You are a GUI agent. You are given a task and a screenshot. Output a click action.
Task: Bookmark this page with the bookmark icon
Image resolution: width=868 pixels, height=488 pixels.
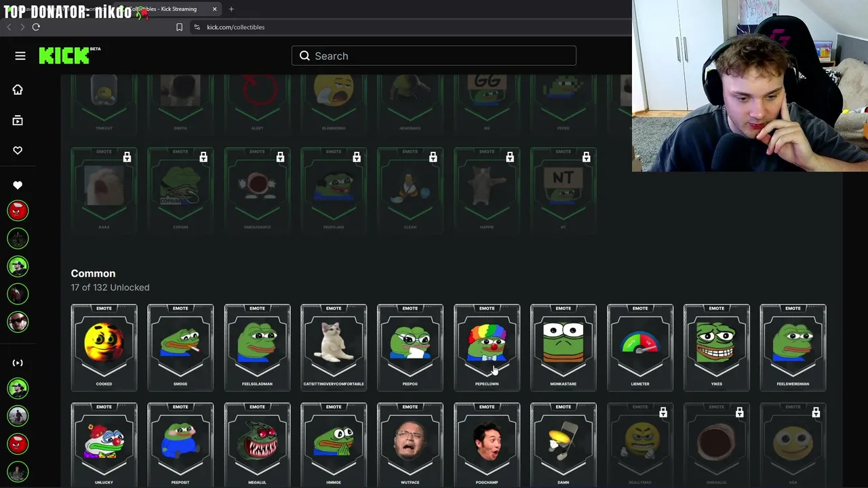point(179,27)
